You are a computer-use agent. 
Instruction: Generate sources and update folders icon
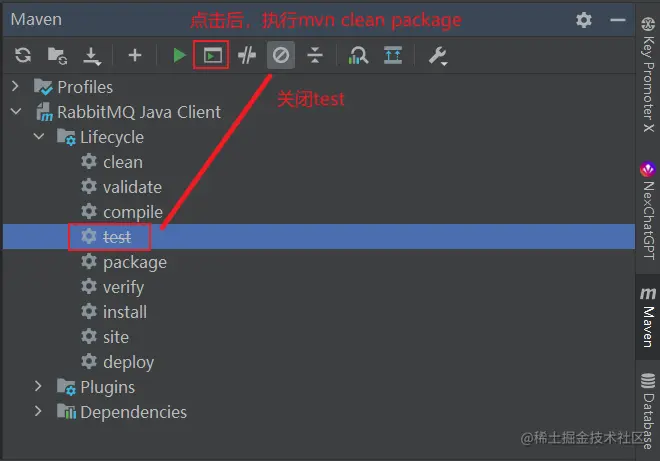(x=57, y=55)
